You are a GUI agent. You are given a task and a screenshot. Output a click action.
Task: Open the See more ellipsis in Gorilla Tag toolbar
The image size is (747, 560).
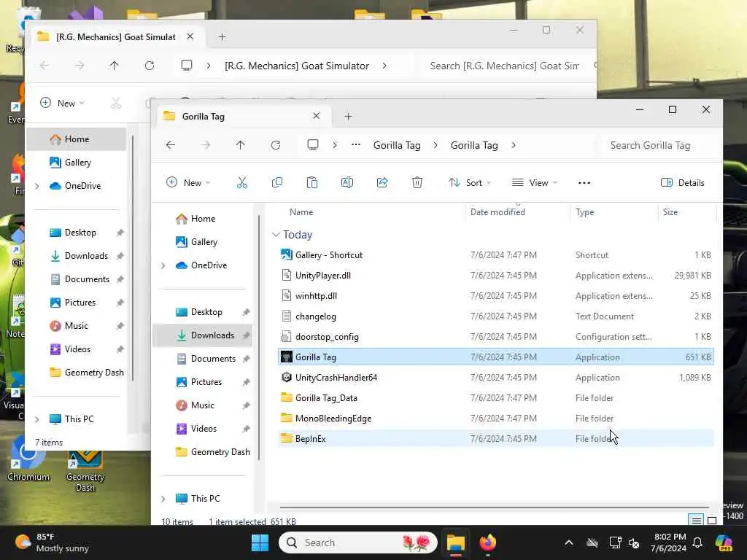[584, 183]
